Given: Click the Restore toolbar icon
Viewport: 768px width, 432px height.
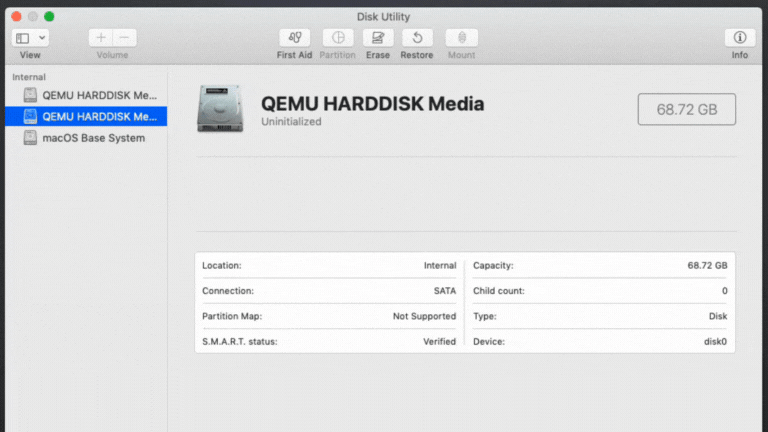Looking at the screenshot, I should pyautogui.click(x=417, y=38).
